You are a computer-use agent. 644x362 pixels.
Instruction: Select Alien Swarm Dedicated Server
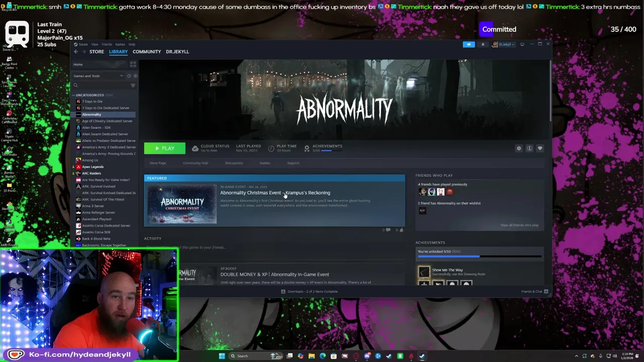click(x=105, y=134)
